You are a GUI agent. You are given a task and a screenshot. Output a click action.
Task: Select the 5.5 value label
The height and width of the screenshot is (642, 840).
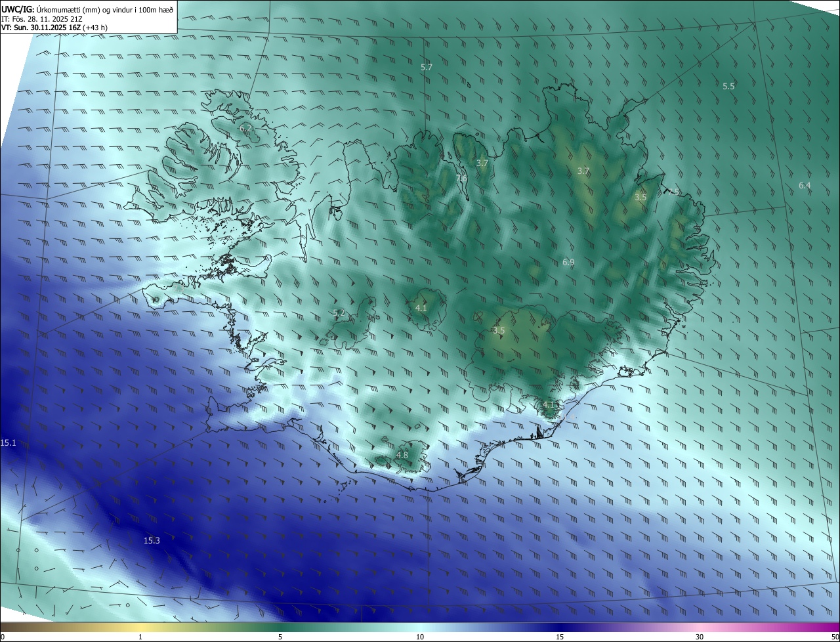(728, 86)
